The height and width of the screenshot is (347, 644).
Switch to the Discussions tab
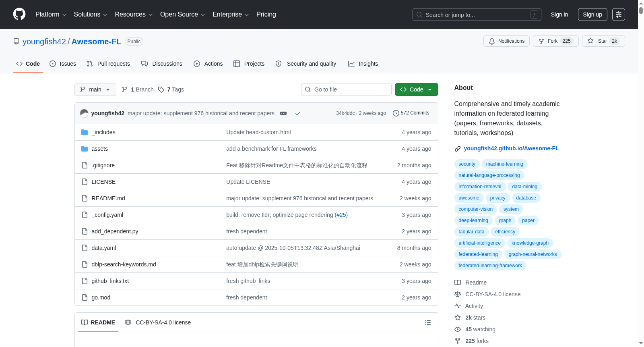pyautogui.click(x=162, y=64)
